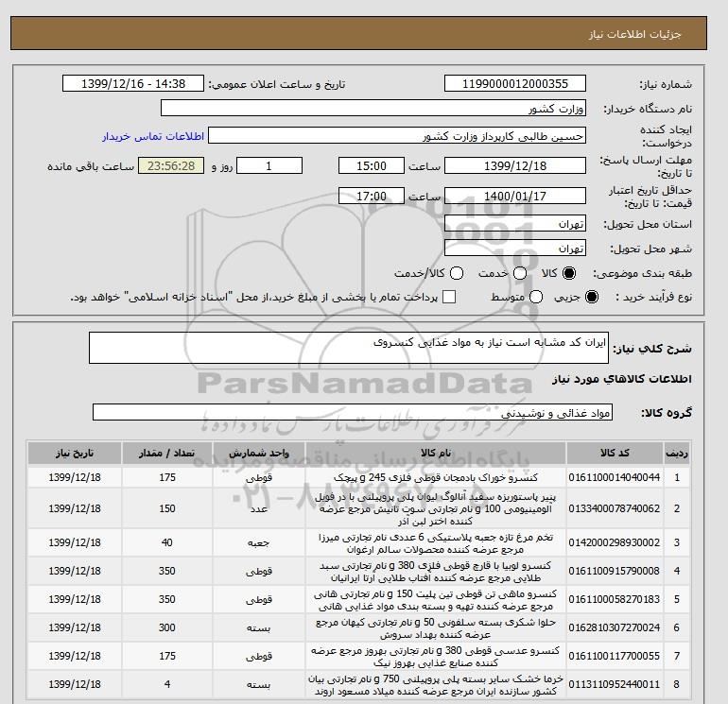Click the response time 15:00 field
This screenshot has height=704, width=728.
[x=372, y=165]
